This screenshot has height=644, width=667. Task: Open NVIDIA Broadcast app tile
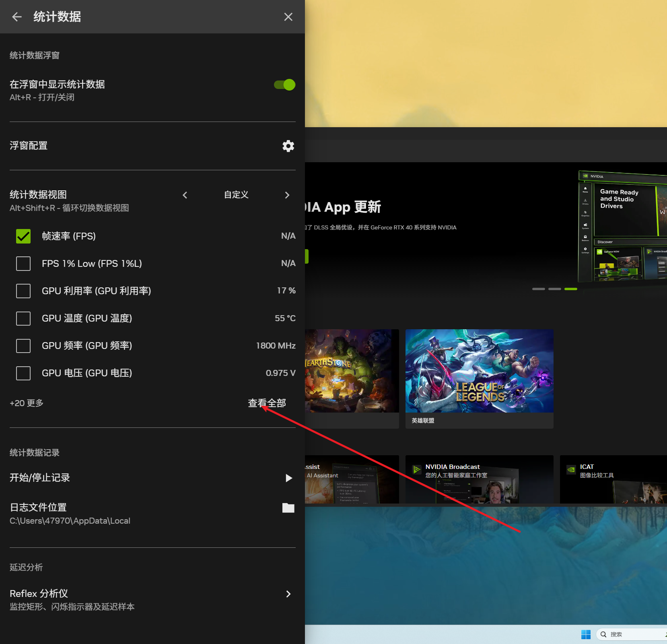479,479
